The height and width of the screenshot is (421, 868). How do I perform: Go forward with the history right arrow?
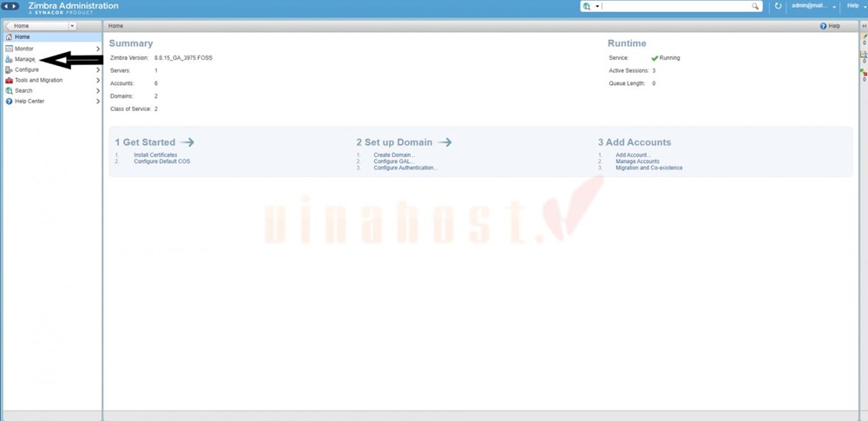point(15,6)
